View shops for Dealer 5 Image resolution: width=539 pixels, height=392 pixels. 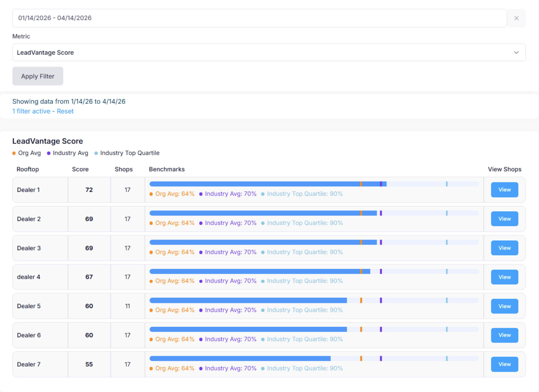[504, 306]
